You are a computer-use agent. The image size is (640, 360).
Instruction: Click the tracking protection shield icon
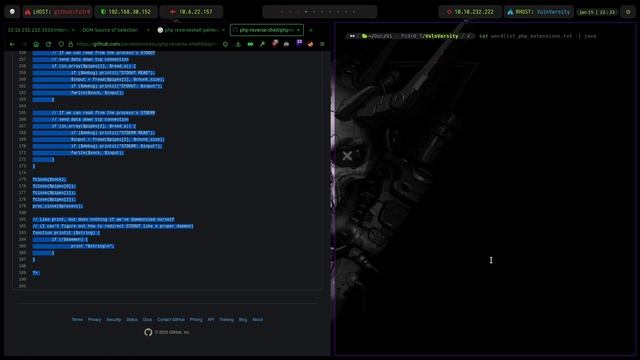click(x=61, y=44)
